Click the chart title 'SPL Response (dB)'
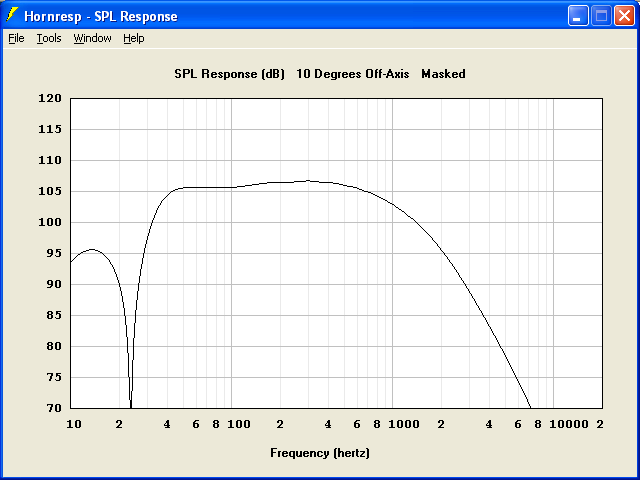The width and height of the screenshot is (640, 480). click(229, 74)
